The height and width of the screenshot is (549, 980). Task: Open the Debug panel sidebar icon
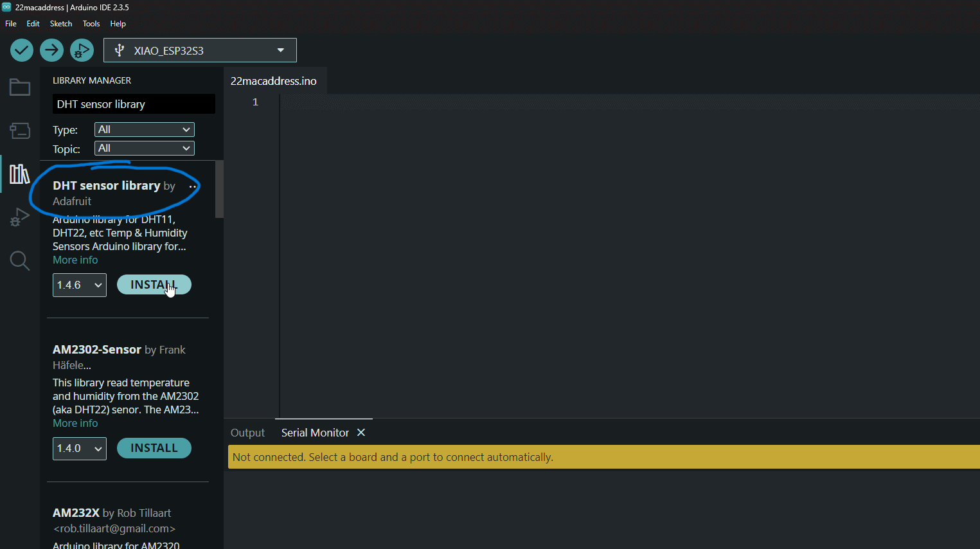coord(20,217)
